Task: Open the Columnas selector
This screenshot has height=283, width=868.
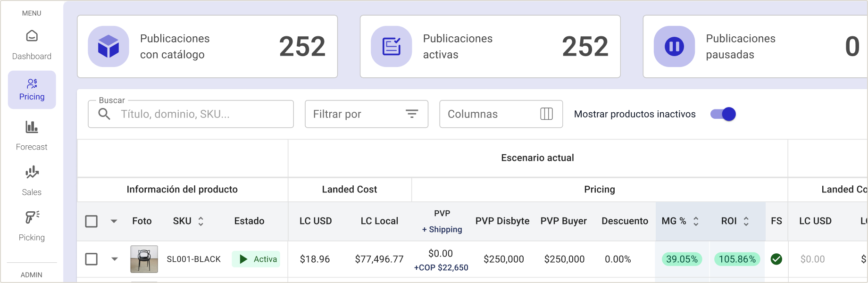Action: pos(501,114)
